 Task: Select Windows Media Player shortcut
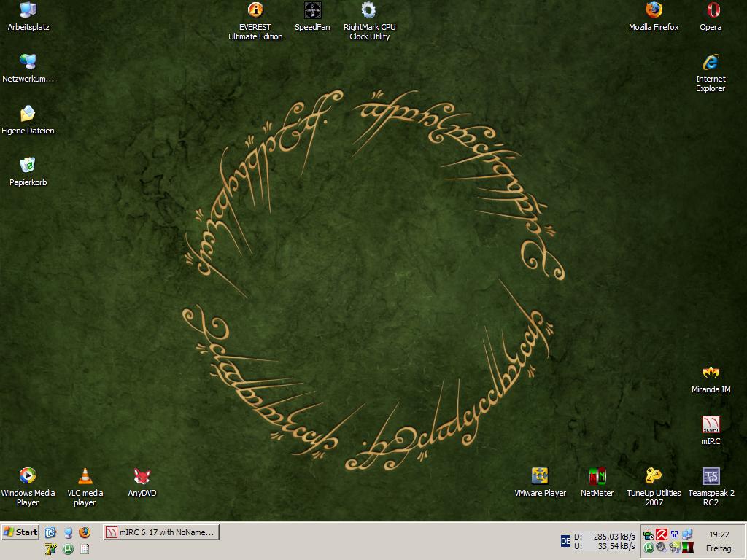[x=28, y=486]
